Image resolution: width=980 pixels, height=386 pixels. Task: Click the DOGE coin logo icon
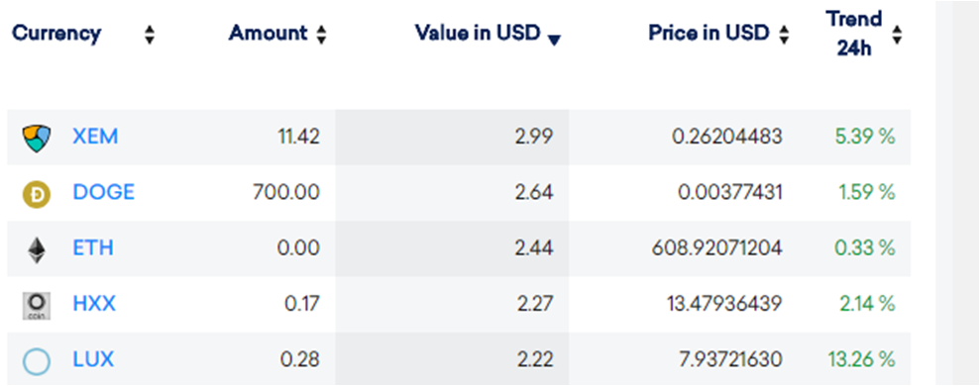click(x=37, y=194)
